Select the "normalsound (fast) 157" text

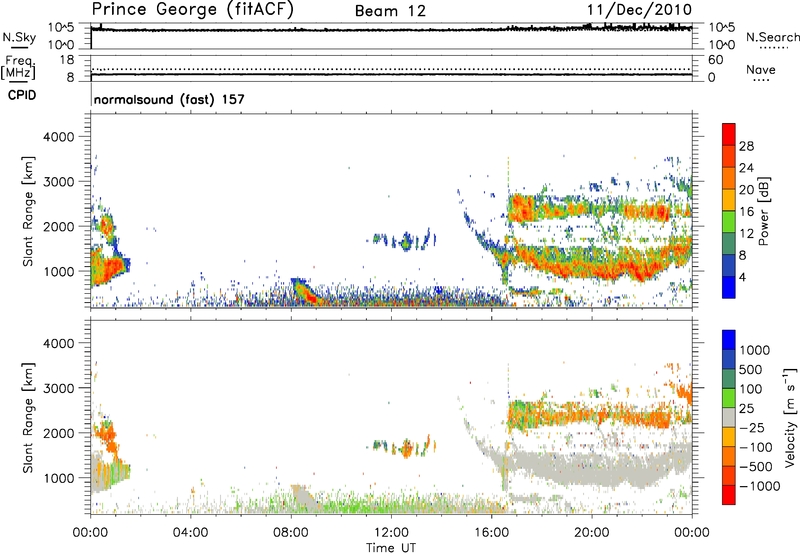pyautogui.click(x=169, y=99)
